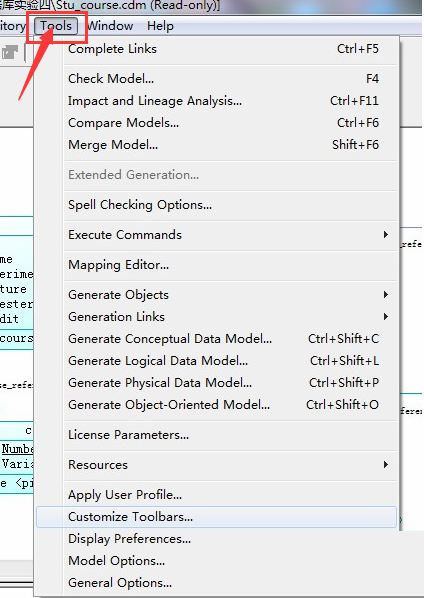
Task: Open the Window menu
Action: pyautogui.click(x=110, y=26)
